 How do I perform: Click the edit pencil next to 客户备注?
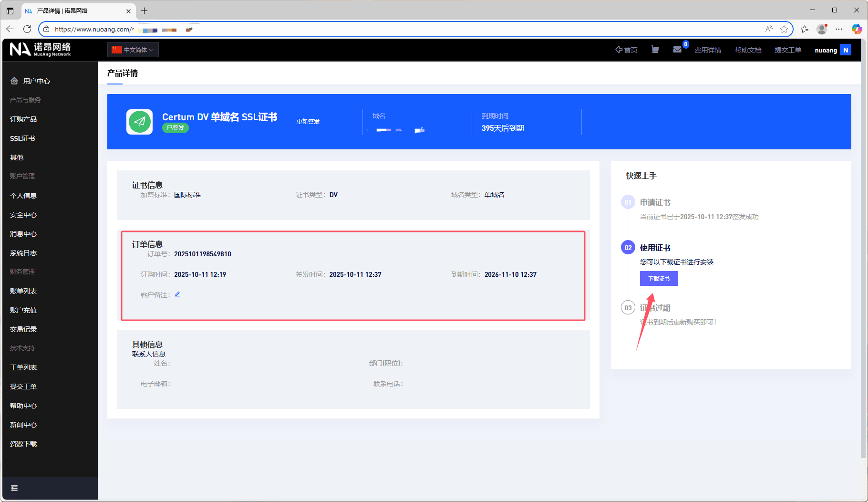(x=177, y=294)
